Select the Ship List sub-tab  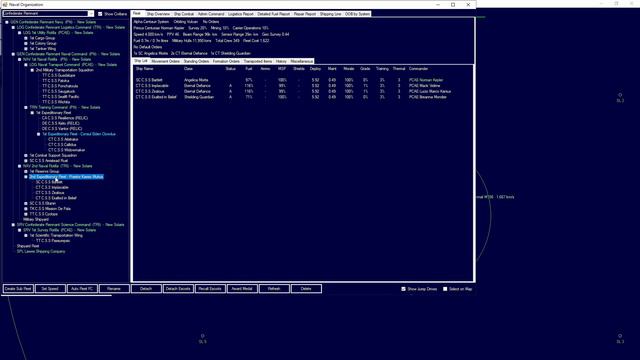point(141,61)
